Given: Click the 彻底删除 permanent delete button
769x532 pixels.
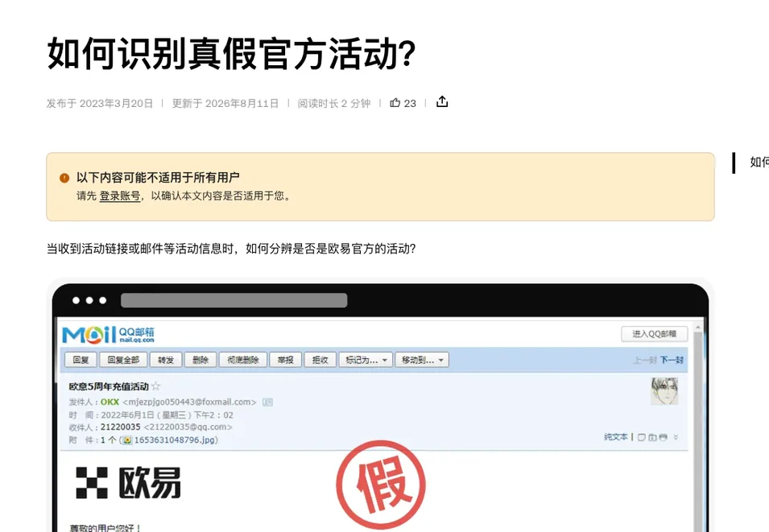Looking at the screenshot, I should 242,360.
